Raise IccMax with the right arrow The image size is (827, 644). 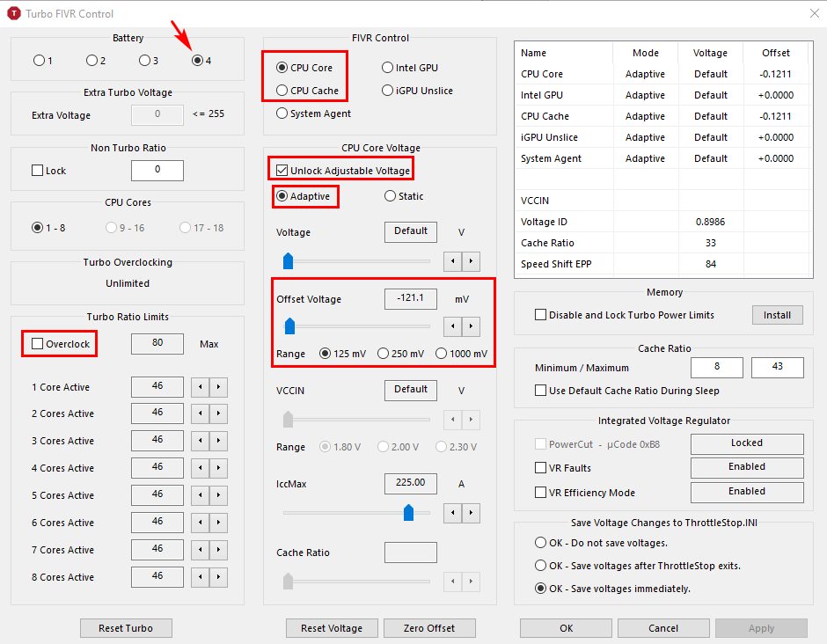tap(471, 513)
